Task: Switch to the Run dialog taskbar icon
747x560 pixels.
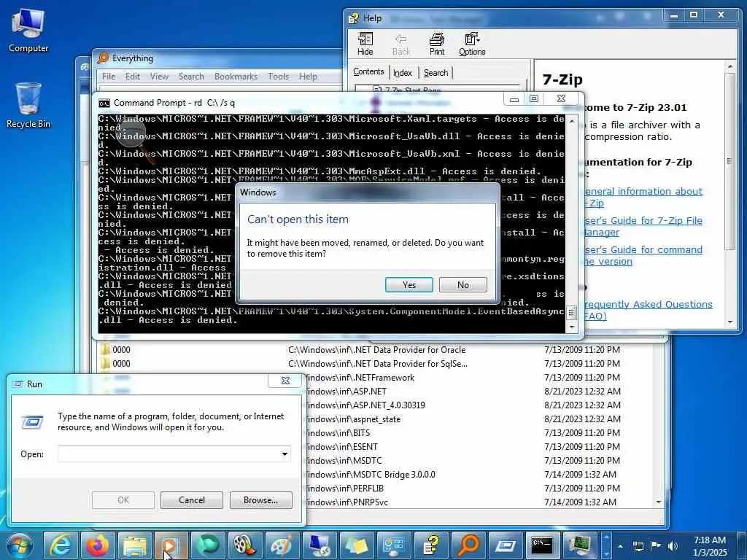Action: coord(506,545)
